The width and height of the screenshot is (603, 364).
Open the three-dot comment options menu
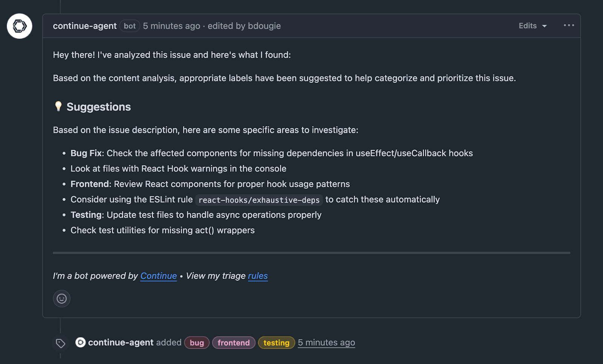(x=569, y=25)
